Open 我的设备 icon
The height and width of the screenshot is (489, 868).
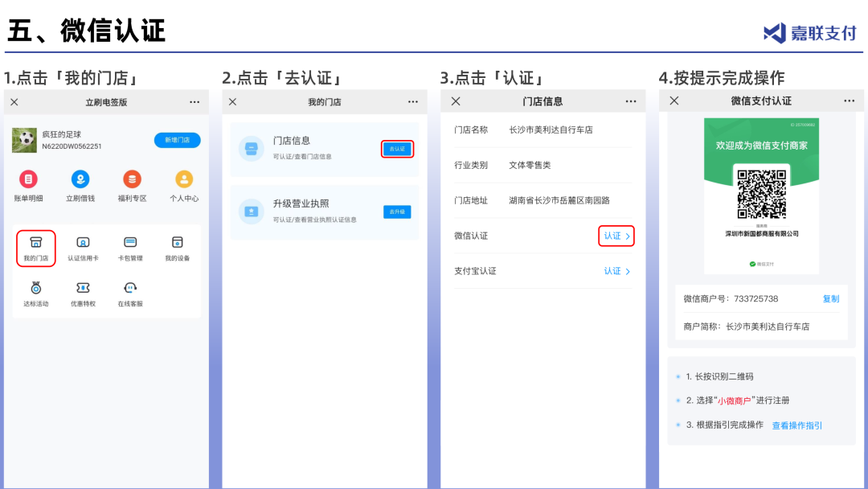click(177, 243)
